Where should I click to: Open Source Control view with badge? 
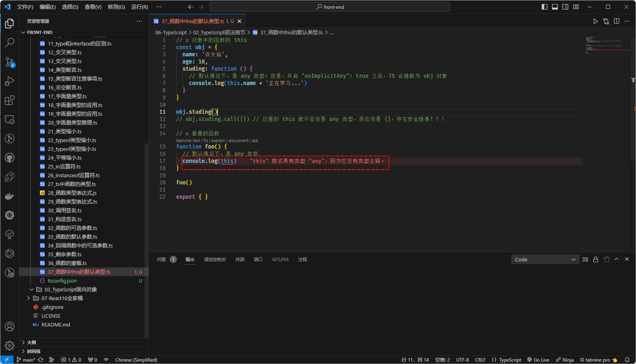click(x=10, y=62)
